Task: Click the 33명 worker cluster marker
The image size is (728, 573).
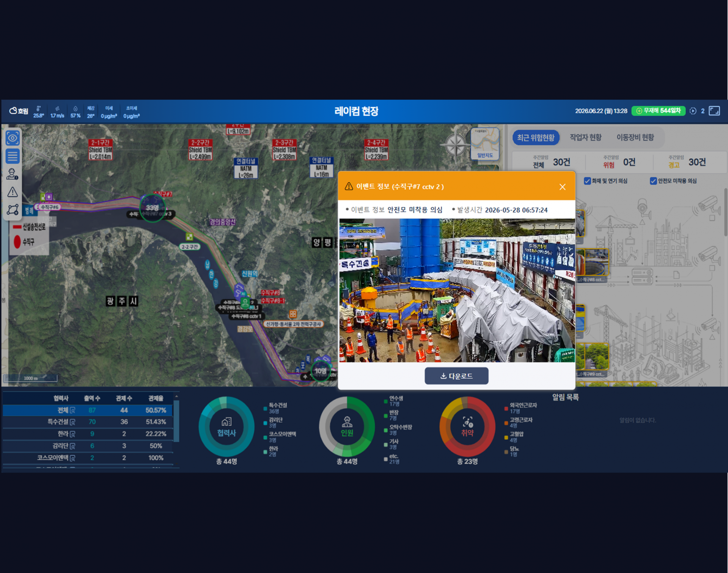Action: 153,208
